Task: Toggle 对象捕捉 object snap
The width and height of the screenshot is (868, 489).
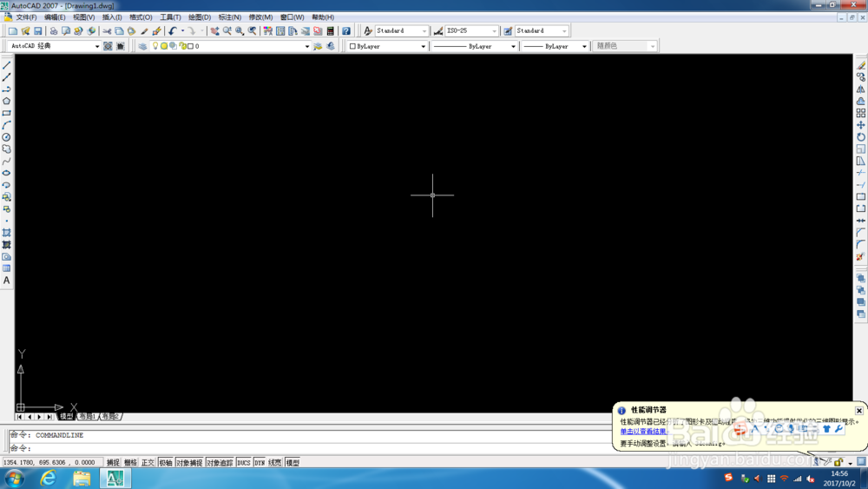Action: click(189, 462)
